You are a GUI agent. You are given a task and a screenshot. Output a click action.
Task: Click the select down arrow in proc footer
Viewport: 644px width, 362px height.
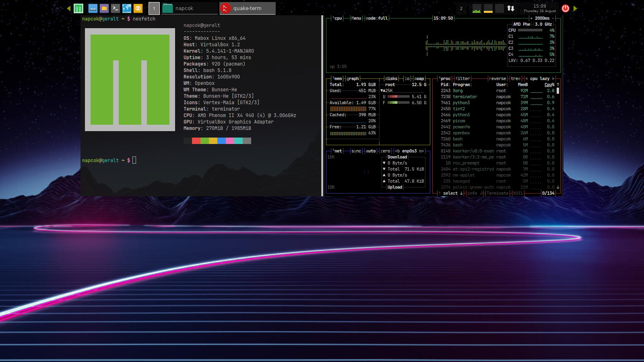[461, 193]
